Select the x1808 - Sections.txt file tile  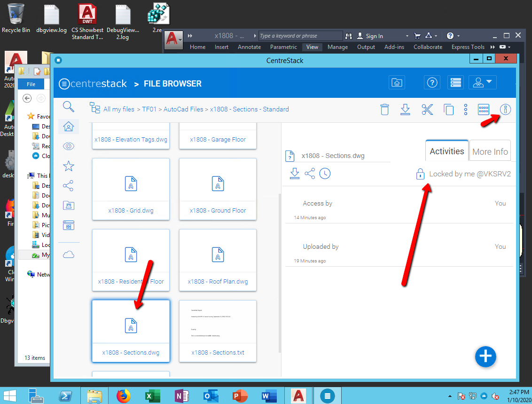[x=218, y=331]
